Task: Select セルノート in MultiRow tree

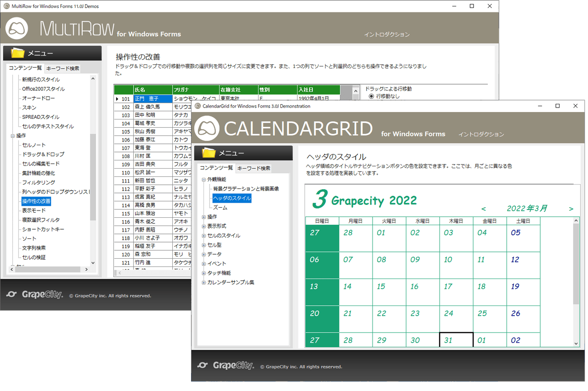Action: point(34,145)
